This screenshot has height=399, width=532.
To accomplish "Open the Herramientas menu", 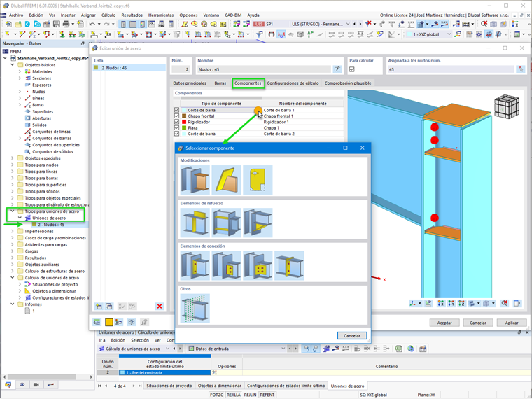I will click(x=161, y=15).
